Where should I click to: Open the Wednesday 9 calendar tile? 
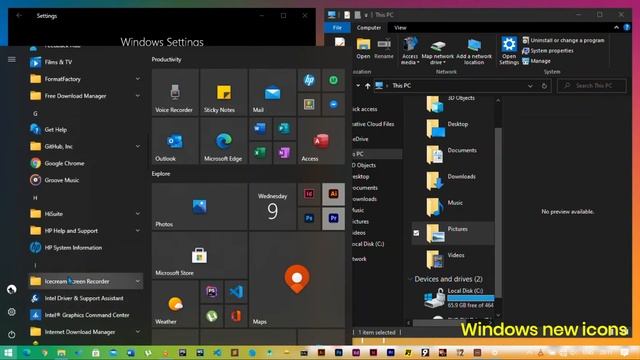[272, 206]
